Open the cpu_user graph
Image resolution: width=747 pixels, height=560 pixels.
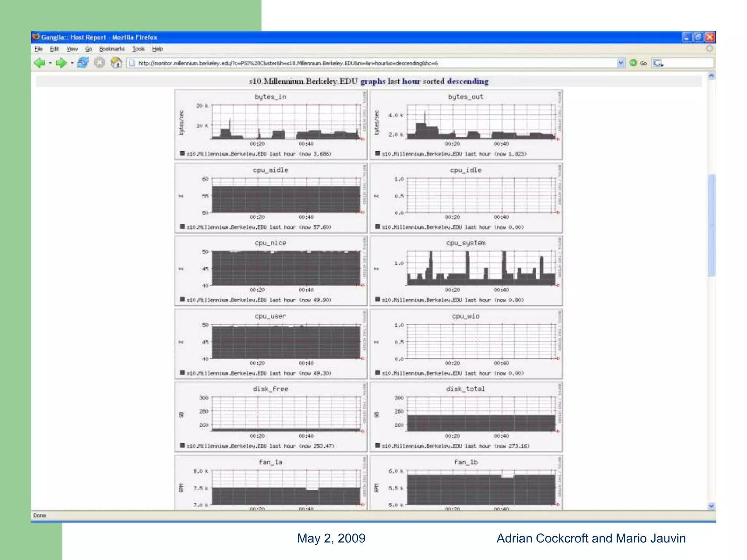tap(271, 344)
